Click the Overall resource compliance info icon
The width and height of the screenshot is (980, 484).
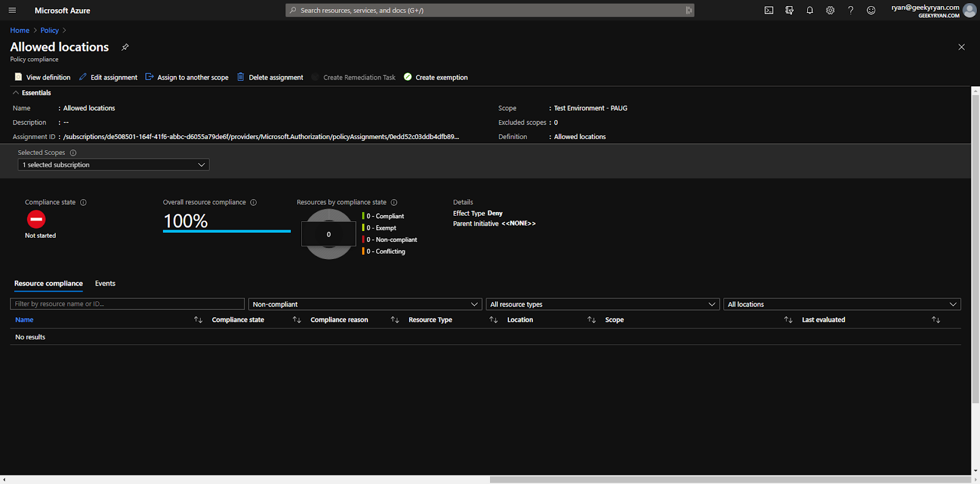(x=254, y=202)
